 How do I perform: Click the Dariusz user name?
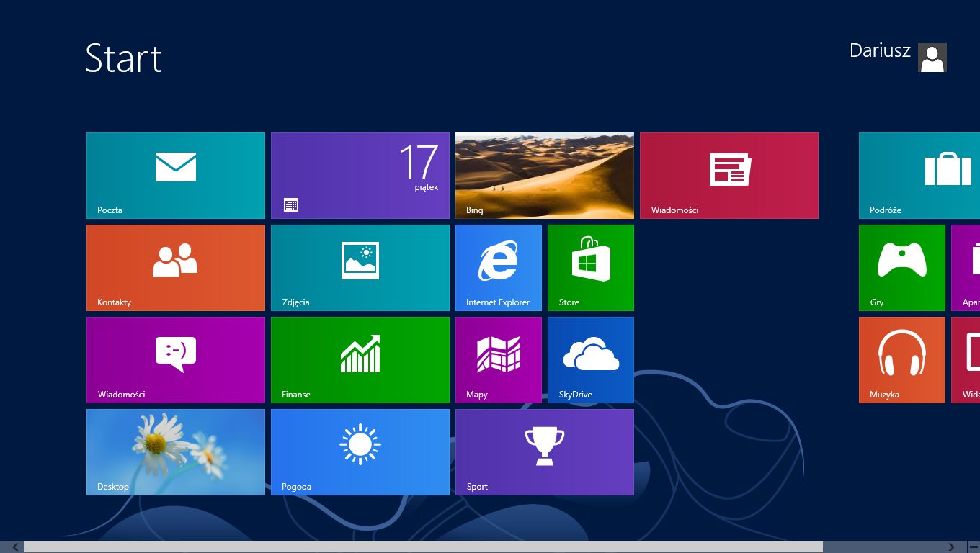[880, 50]
